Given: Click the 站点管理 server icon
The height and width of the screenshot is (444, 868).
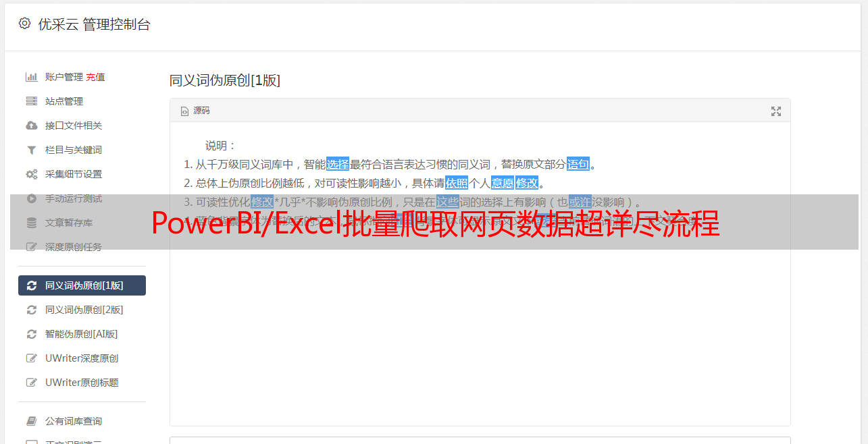Looking at the screenshot, I should [x=31, y=101].
